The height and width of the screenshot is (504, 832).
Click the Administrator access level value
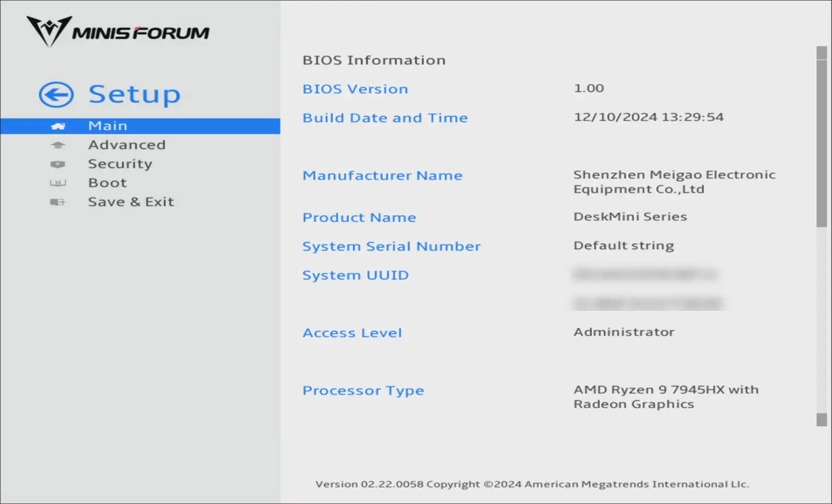point(624,332)
